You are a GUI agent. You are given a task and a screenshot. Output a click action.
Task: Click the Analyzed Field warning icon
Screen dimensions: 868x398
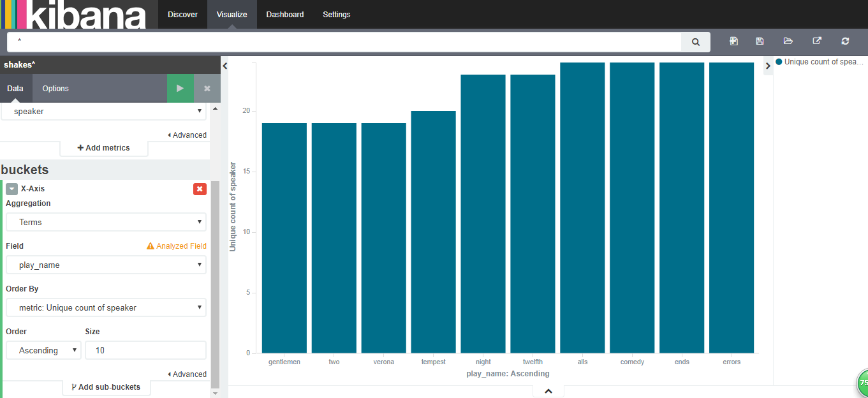click(x=151, y=246)
